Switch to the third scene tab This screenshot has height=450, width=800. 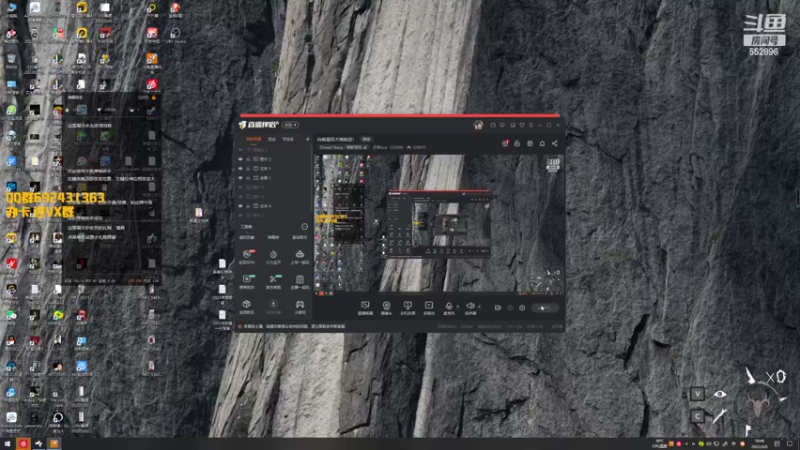tap(288, 139)
